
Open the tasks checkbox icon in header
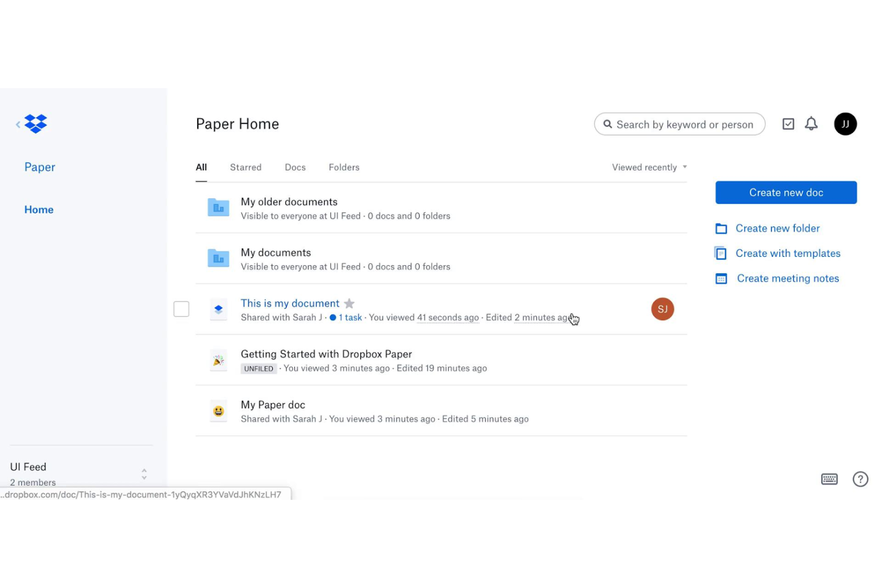coord(788,124)
